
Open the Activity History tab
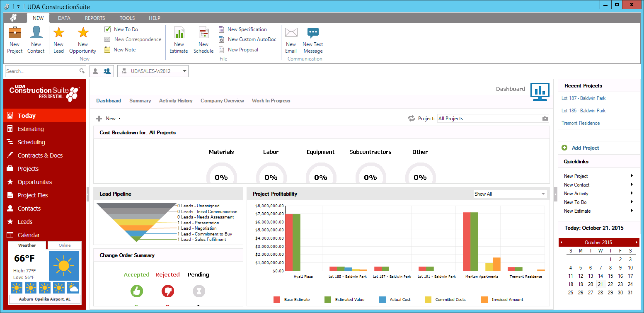[x=176, y=101]
